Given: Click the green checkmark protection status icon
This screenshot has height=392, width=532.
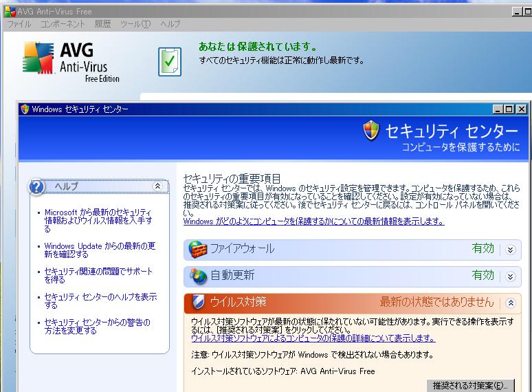Looking at the screenshot, I should click(x=170, y=62).
